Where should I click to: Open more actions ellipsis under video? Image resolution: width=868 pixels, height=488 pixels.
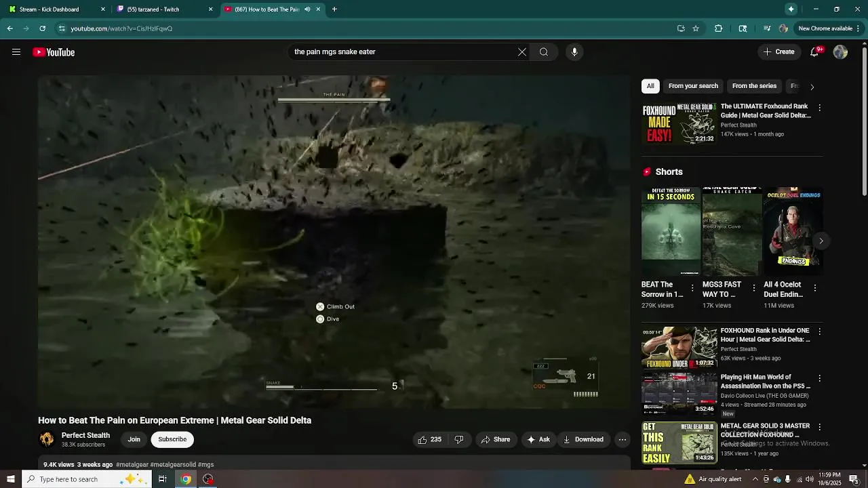pyautogui.click(x=622, y=440)
